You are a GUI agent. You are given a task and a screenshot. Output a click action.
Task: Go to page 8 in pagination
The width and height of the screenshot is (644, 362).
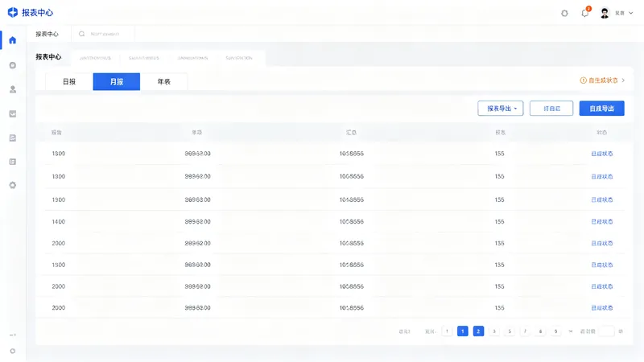point(540,331)
